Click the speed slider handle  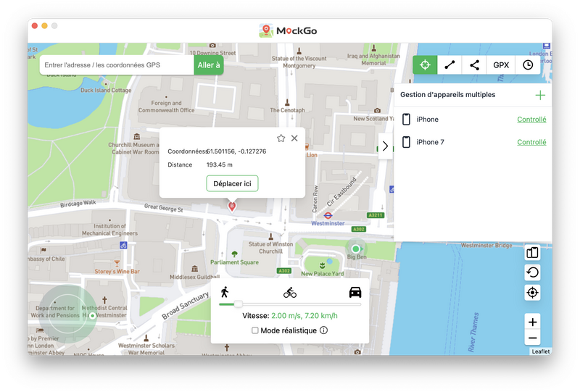239,304
